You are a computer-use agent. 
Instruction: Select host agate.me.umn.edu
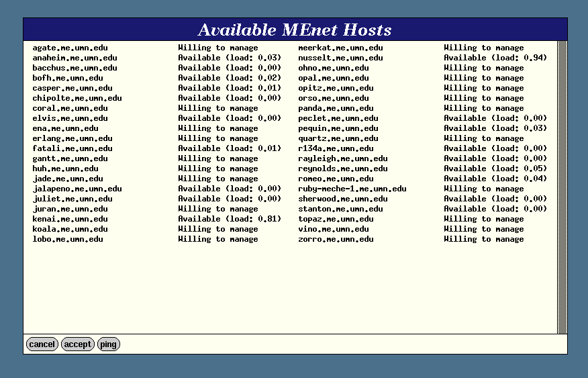point(70,48)
